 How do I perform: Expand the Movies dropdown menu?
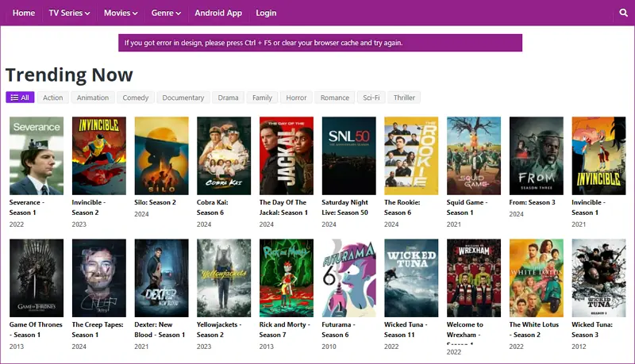tap(121, 13)
